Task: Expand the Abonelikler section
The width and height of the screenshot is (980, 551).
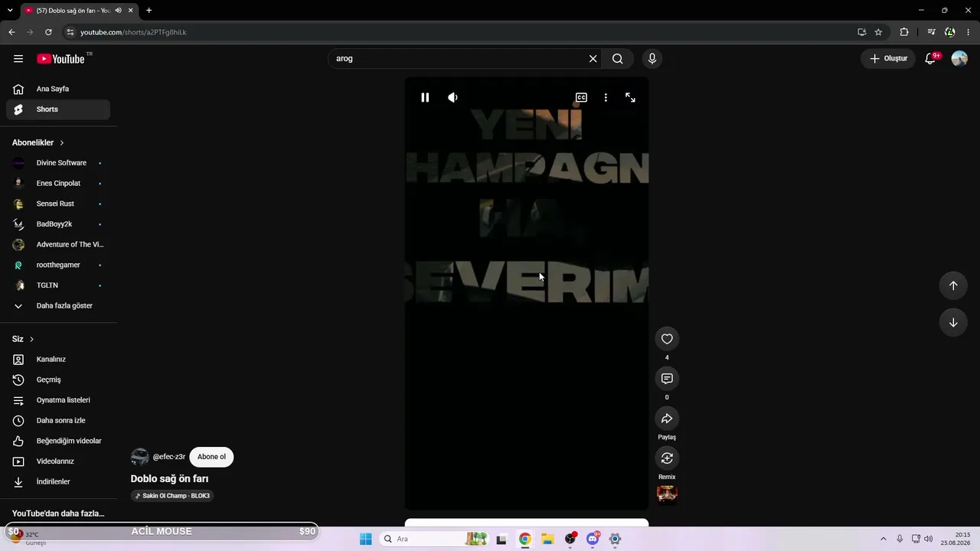Action: 38,143
